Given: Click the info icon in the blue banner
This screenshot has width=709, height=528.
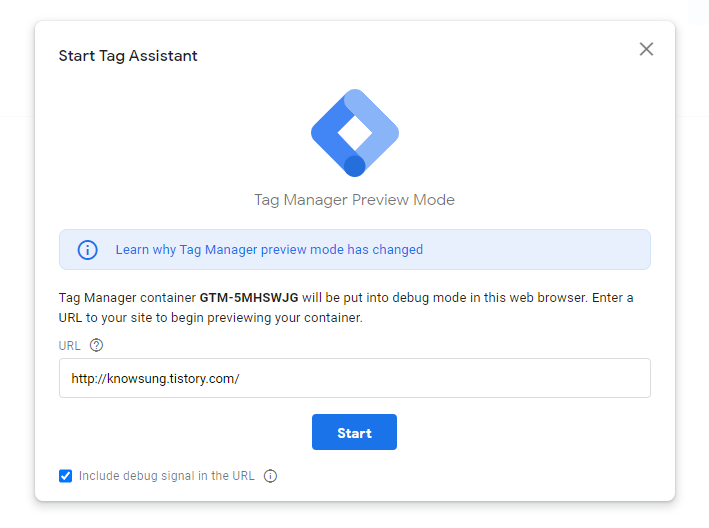Looking at the screenshot, I should click(87, 250).
